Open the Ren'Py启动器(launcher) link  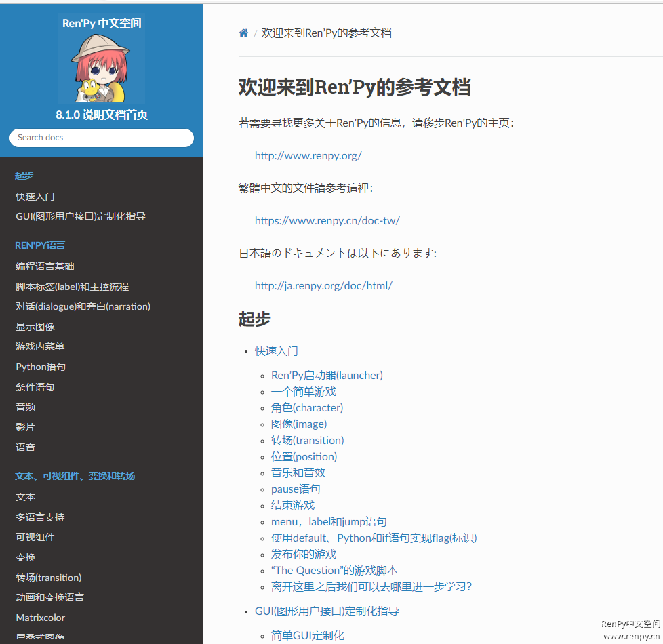327,376
